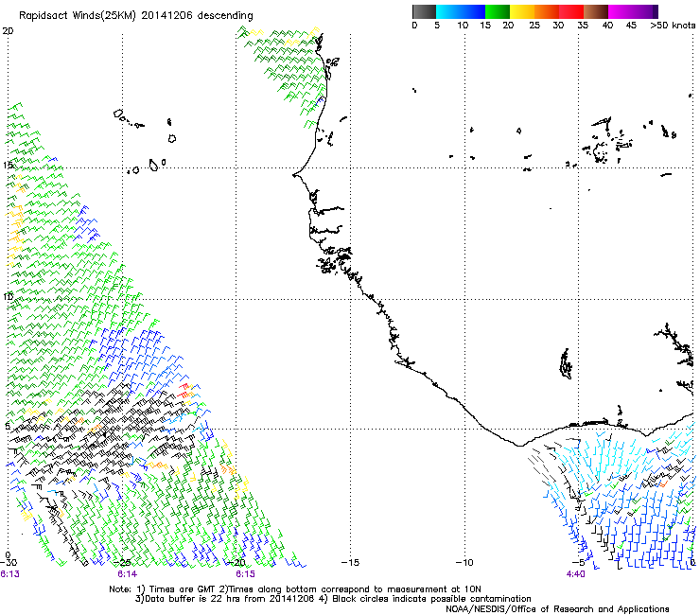Select the brown 35-40 knots legend segment

(596, 11)
